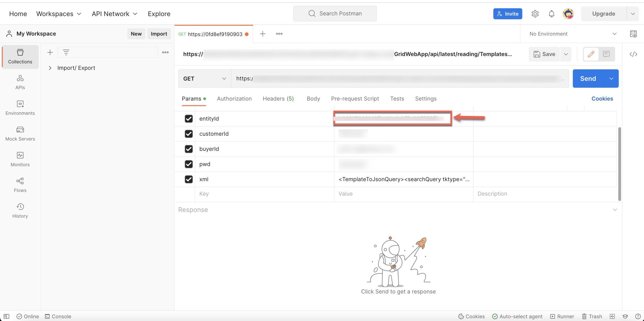Open the APIs sidebar panel
The width and height of the screenshot is (644, 321).
(x=20, y=82)
